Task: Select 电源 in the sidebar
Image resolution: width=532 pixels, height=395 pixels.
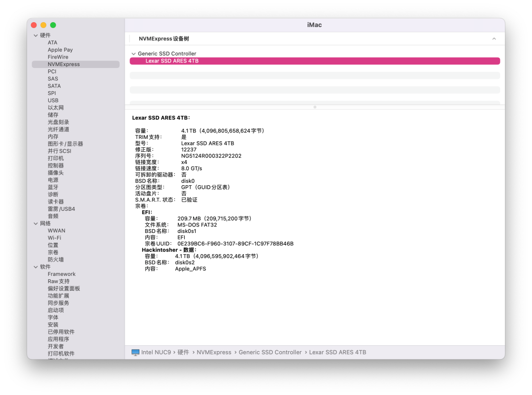Action: click(x=53, y=180)
